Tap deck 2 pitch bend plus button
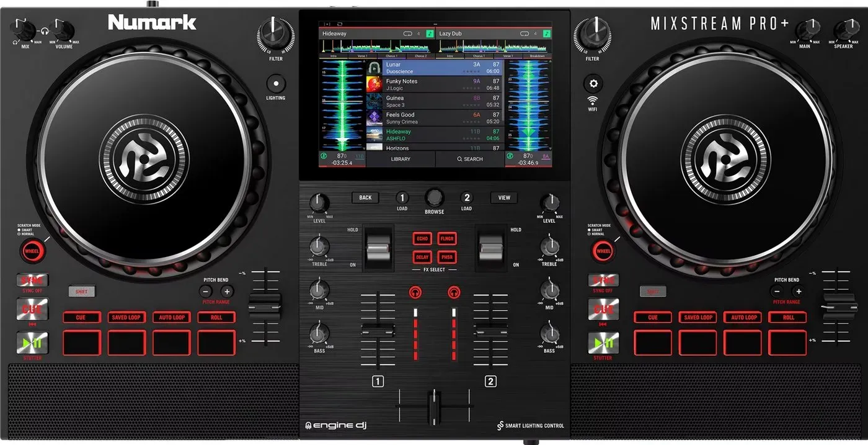 799,291
